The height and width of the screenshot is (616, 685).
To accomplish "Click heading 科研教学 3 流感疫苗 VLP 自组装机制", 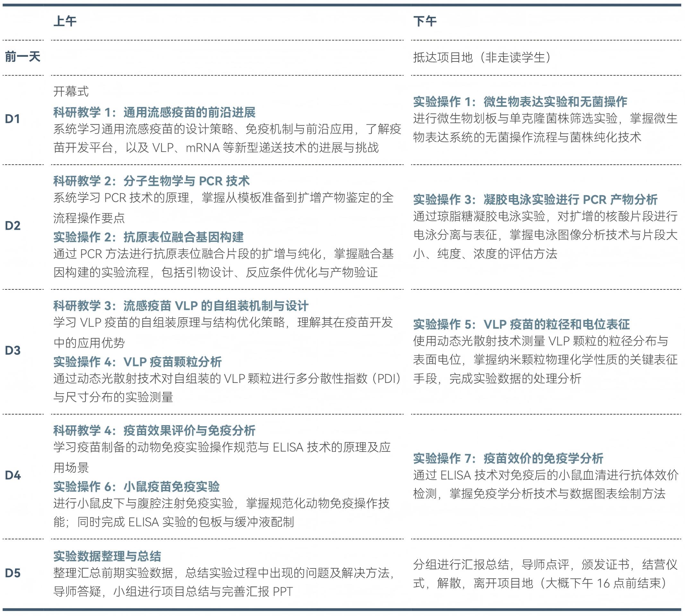I will coord(181,306).
